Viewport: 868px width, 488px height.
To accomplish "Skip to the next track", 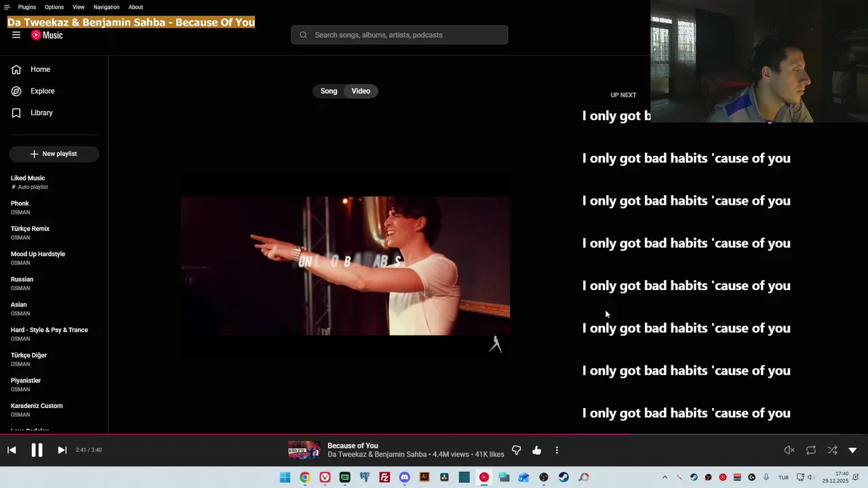I will 62,450.
